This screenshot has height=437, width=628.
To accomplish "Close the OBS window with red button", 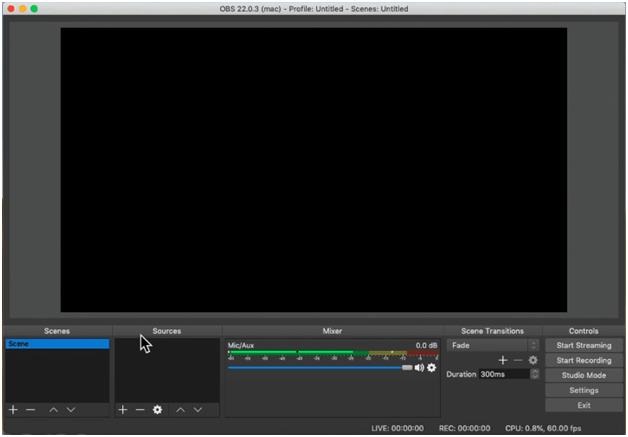I will click(11, 8).
